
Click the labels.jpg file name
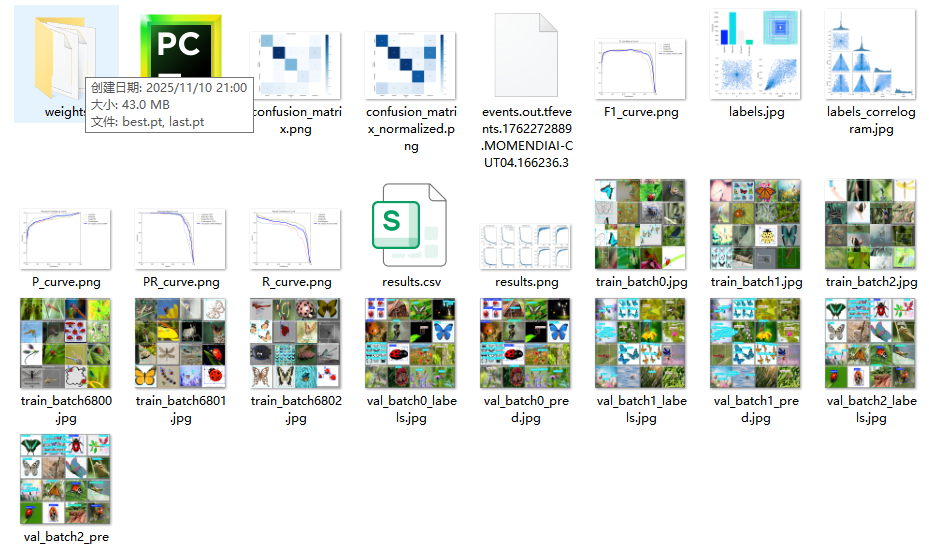(x=756, y=112)
